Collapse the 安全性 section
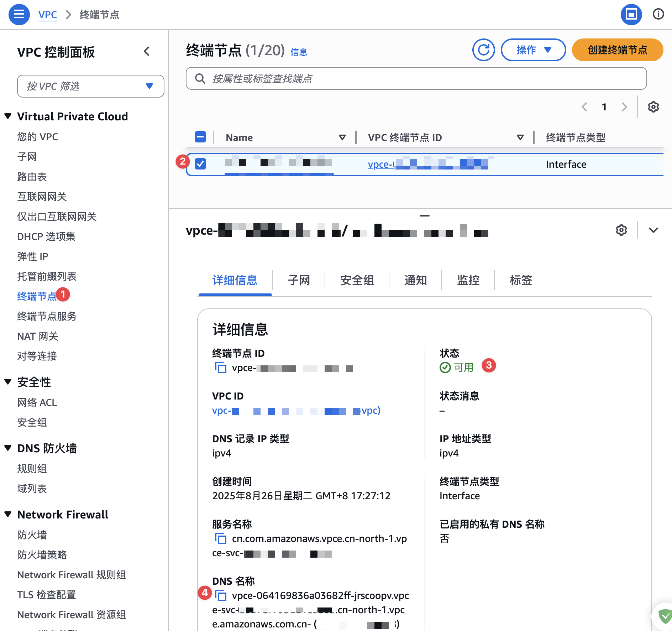 pos(8,382)
